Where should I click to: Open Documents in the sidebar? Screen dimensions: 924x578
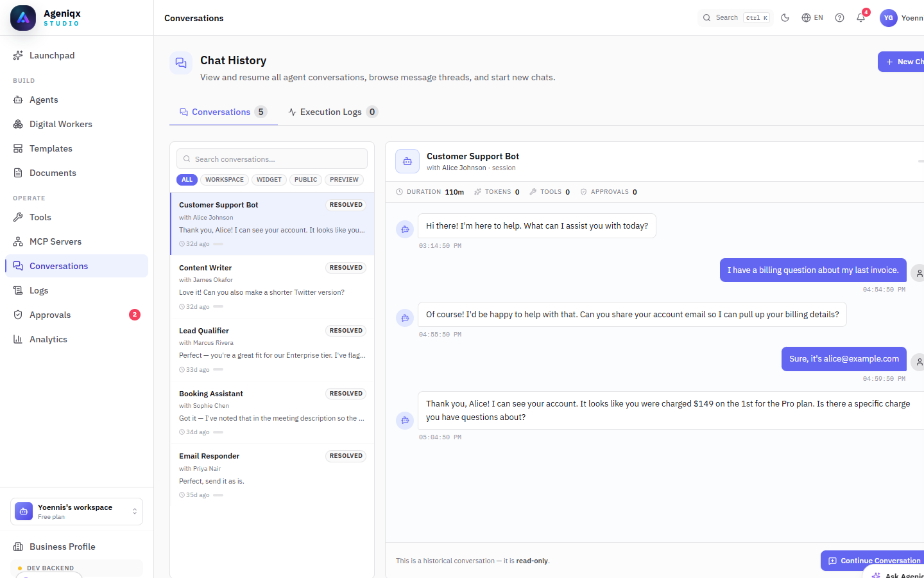pyautogui.click(x=76, y=173)
